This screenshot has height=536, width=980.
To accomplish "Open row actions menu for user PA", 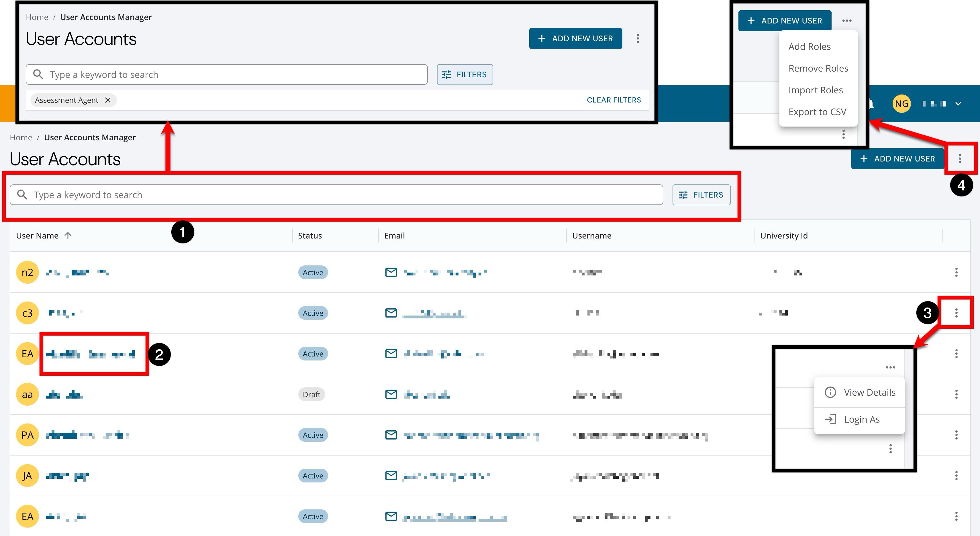I will 956,435.
